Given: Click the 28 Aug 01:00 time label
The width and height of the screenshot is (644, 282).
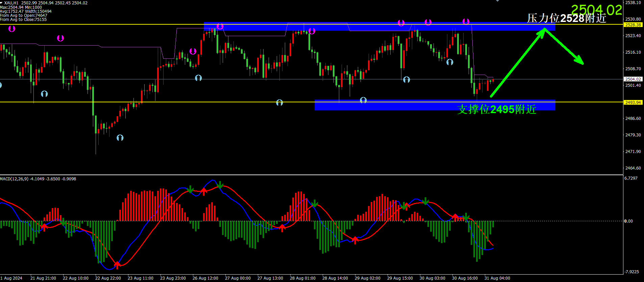Looking at the screenshot, I should [303, 278].
